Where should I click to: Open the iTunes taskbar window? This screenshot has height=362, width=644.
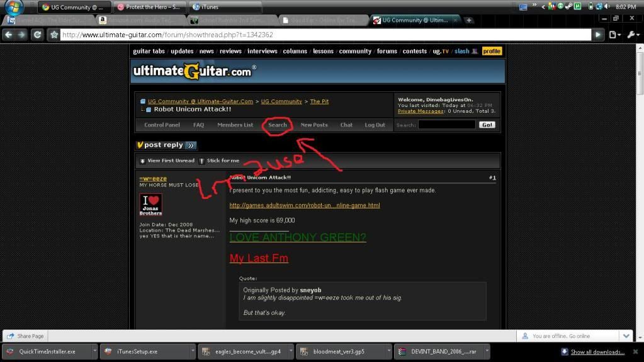[225, 7]
